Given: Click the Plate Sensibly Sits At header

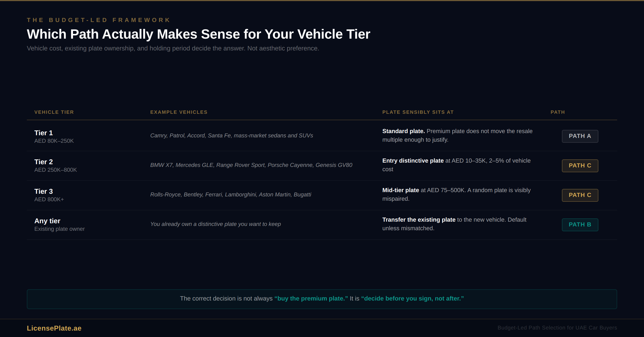Looking at the screenshot, I should coord(418,112).
